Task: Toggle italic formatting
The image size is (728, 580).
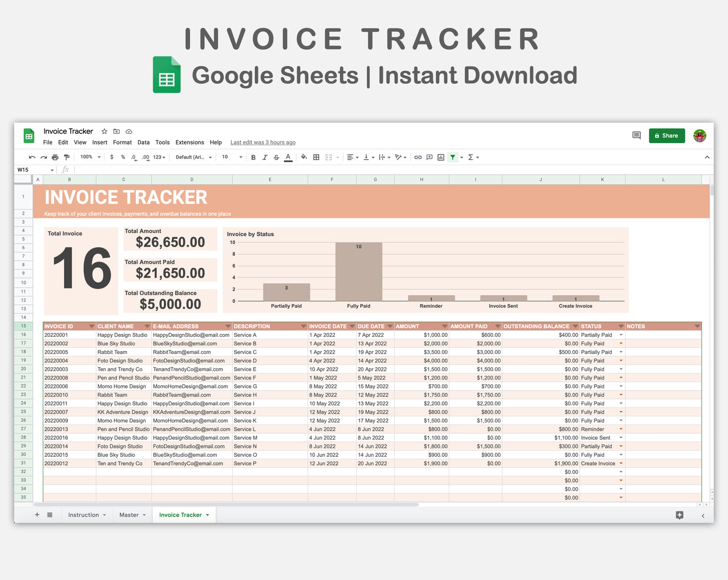Action: [x=264, y=157]
